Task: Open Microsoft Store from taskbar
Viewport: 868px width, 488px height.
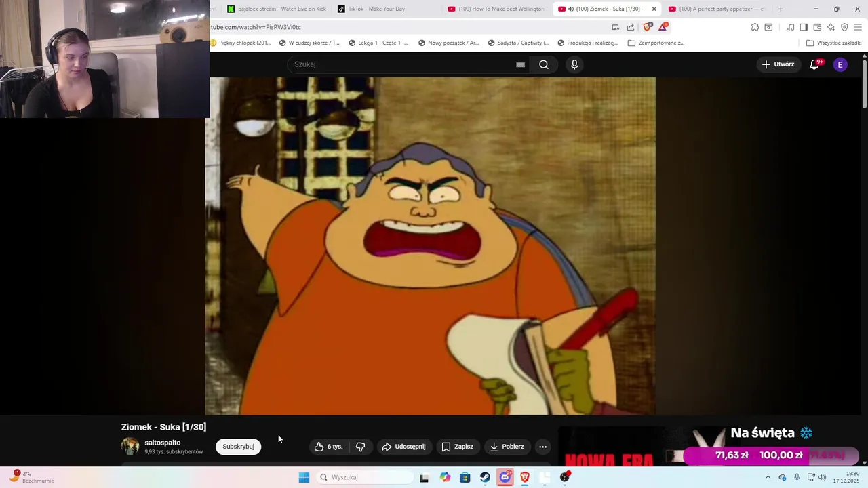Action: 465,477
